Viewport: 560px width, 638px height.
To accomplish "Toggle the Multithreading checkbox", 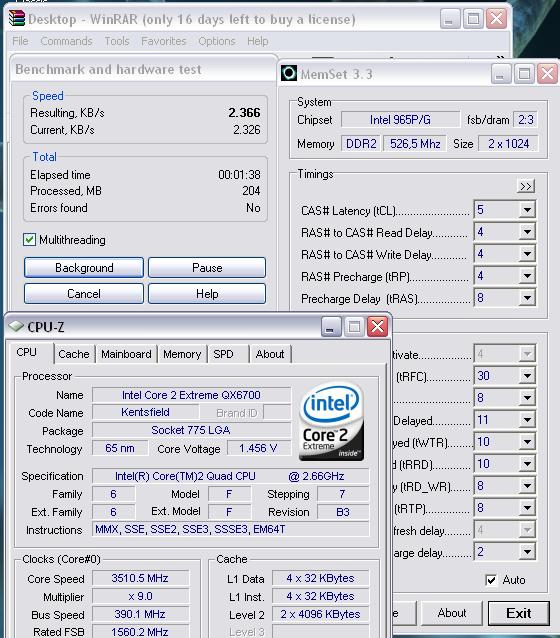I will (x=29, y=240).
